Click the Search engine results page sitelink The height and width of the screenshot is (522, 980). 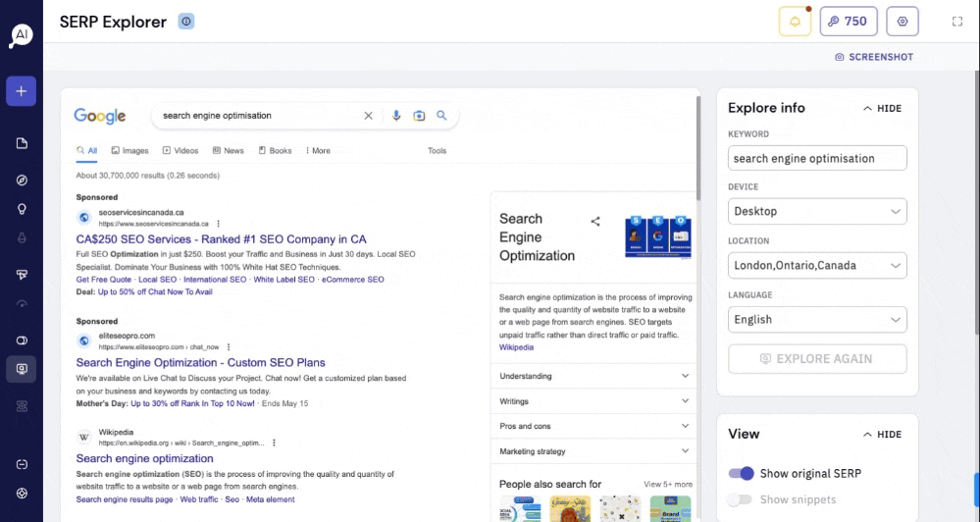[125, 499]
